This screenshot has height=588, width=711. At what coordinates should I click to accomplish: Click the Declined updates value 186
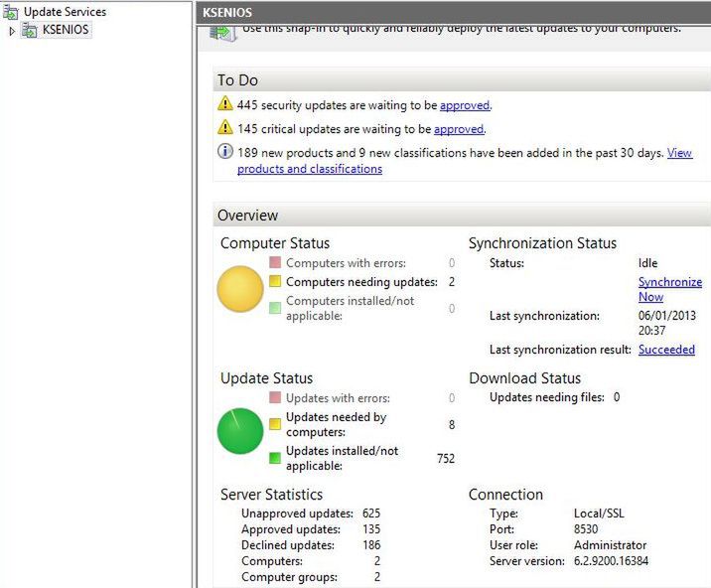[x=371, y=545]
